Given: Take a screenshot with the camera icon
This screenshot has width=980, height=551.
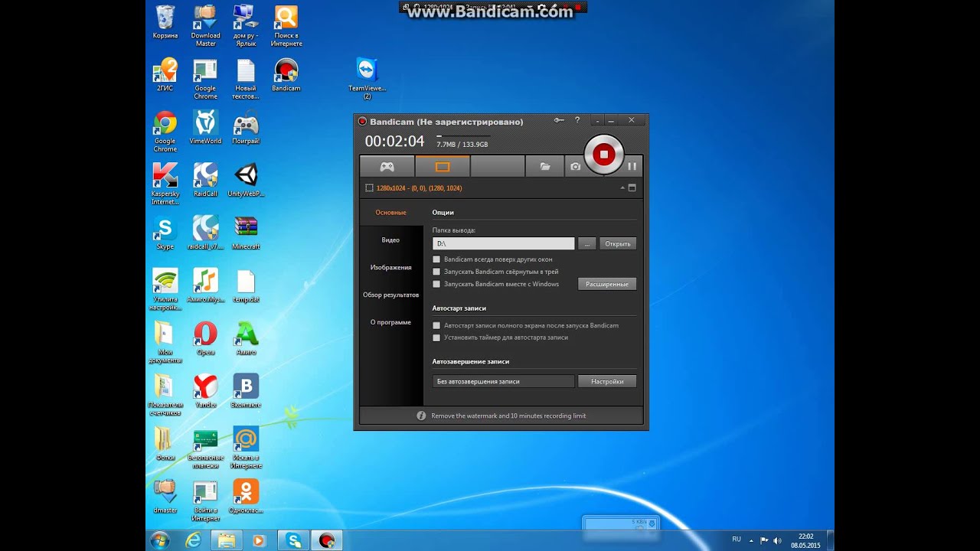Looking at the screenshot, I should pyautogui.click(x=575, y=166).
